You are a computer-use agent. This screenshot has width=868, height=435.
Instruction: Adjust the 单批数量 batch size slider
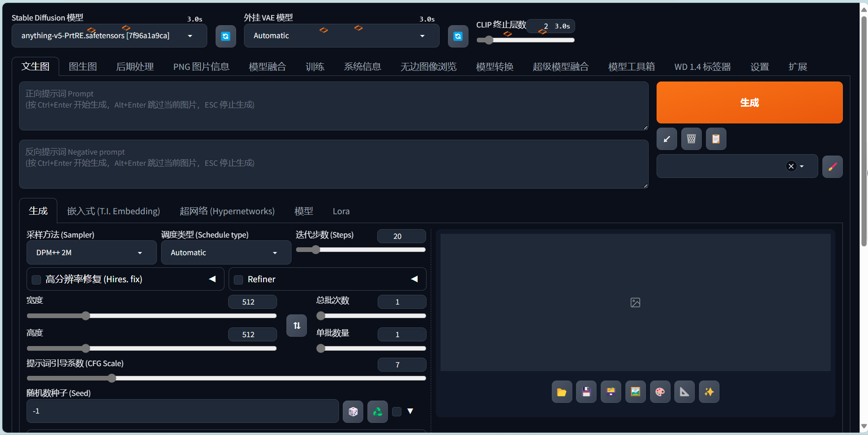point(371,348)
